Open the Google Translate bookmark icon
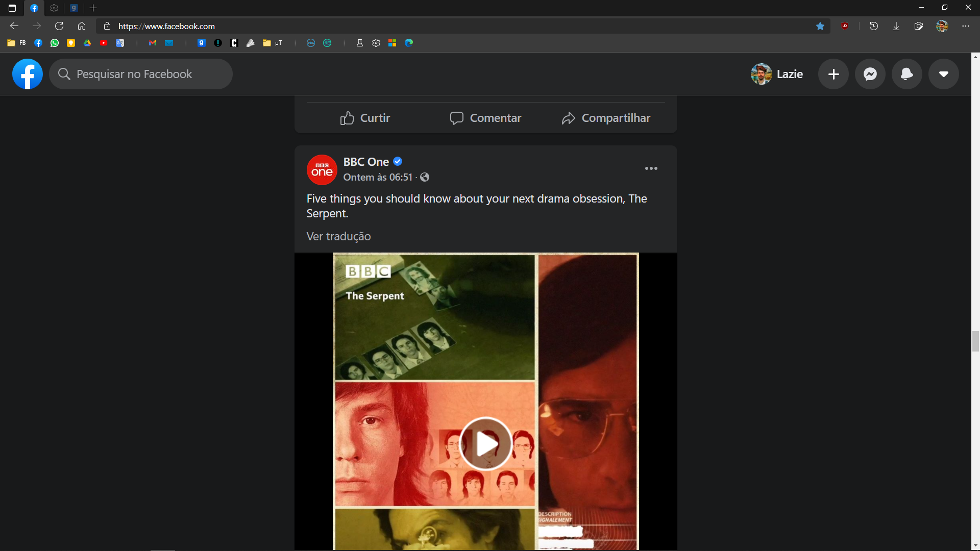Viewport: 980px width, 551px height. click(x=120, y=43)
